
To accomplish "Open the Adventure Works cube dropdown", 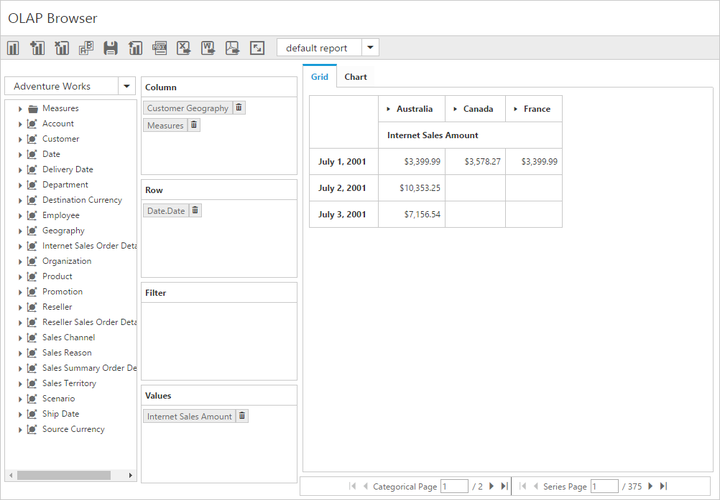I will pyautogui.click(x=127, y=87).
